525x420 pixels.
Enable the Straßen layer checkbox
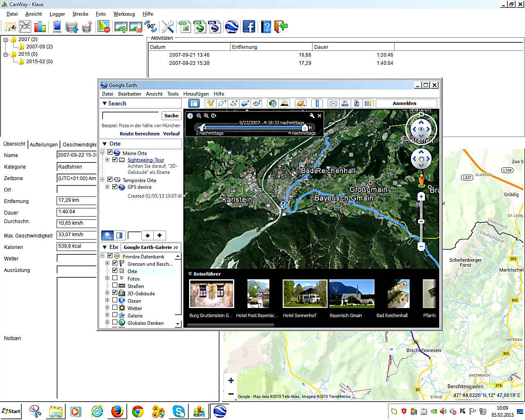pos(115,285)
